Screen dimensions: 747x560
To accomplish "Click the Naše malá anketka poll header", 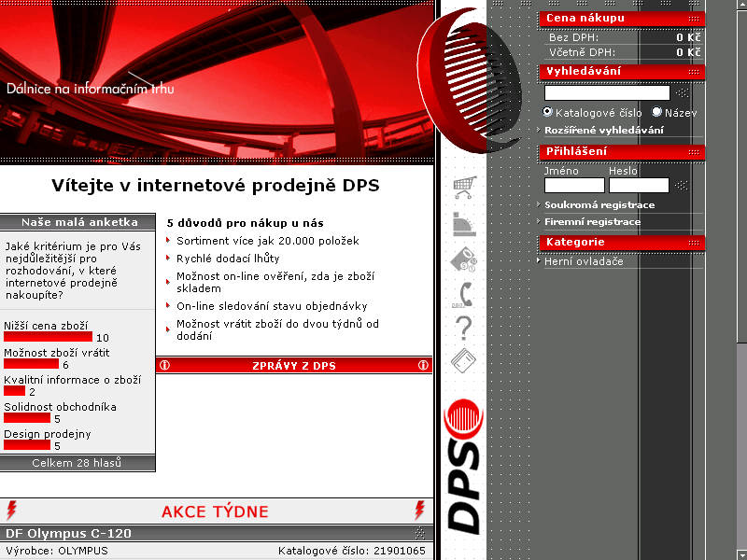I will 78,222.
